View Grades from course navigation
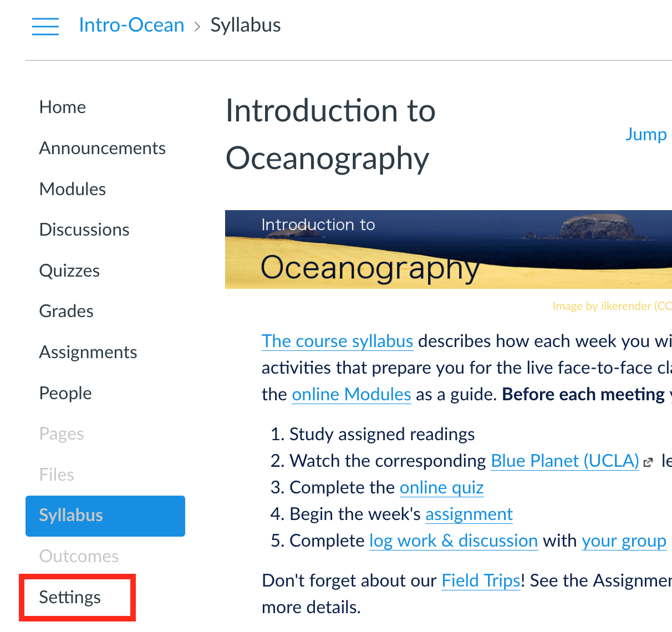The height and width of the screenshot is (632, 672). 67,311
